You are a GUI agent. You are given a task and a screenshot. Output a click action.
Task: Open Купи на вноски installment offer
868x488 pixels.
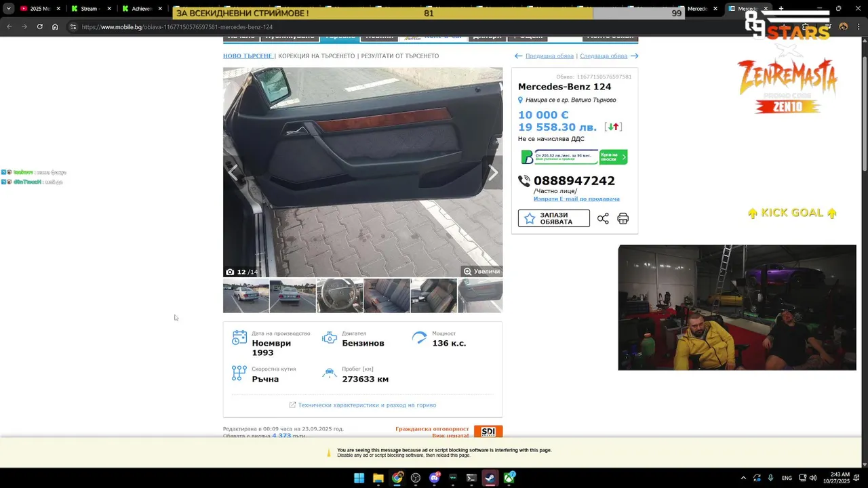(x=613, y=157)
